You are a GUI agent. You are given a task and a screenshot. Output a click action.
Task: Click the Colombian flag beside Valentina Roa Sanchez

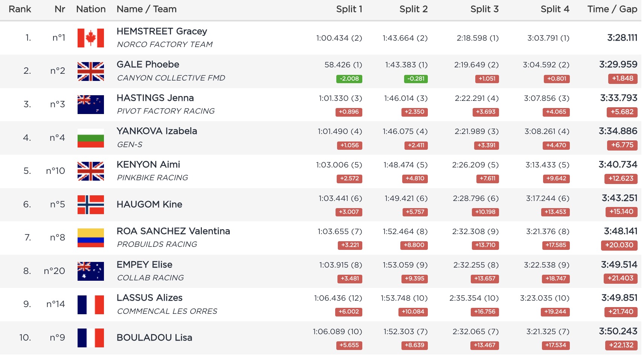[x=90, y=238]
